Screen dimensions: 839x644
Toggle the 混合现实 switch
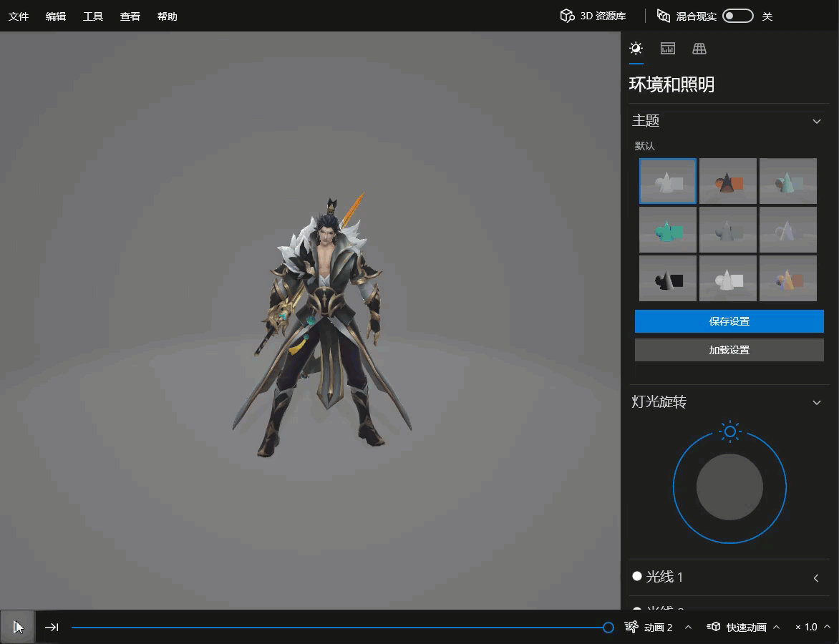pos(738,16)
